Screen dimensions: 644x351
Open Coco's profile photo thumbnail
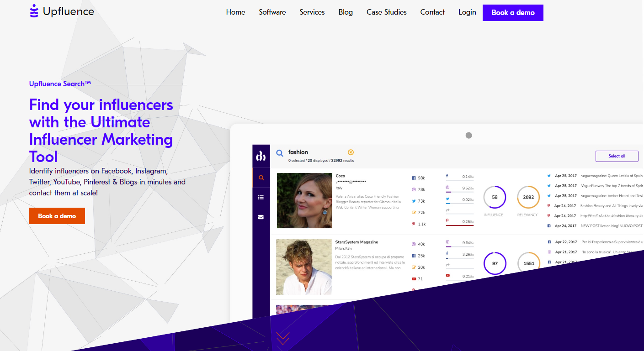(304, 200)
